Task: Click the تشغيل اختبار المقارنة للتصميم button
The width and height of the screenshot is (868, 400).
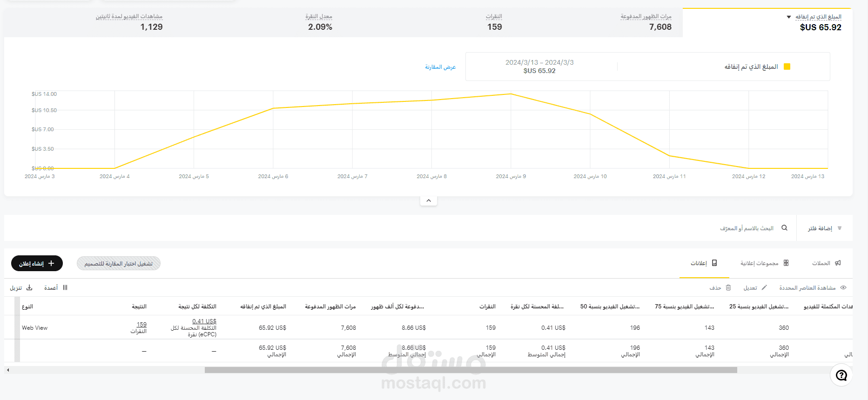Action: [118, 264]
